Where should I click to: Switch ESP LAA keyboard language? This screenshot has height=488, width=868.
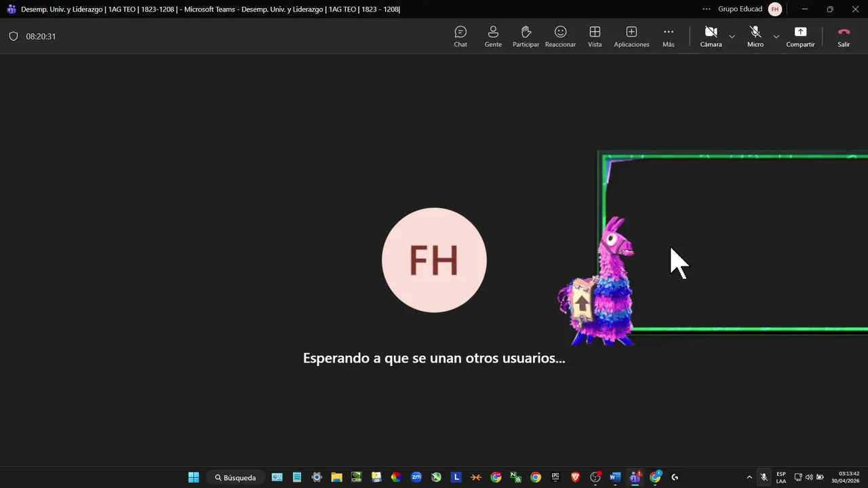(781, 477)
